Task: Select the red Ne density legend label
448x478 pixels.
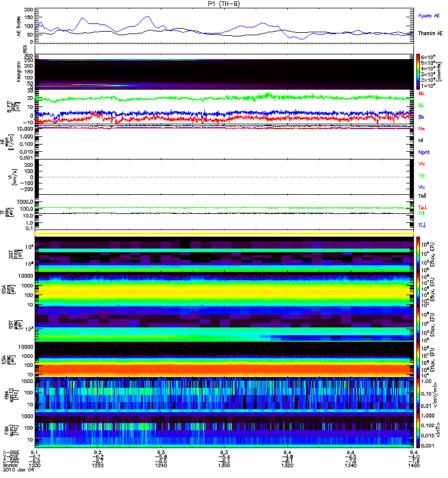Action: click(x=422, y=128)
